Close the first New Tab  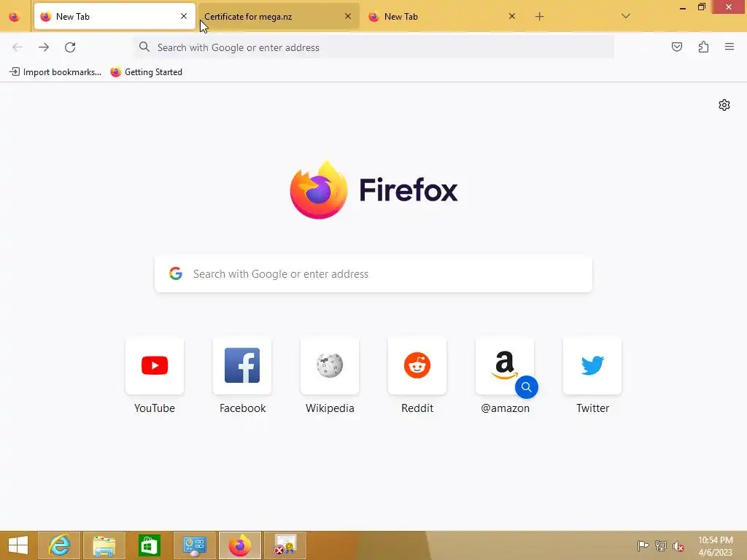coord(183,16)
